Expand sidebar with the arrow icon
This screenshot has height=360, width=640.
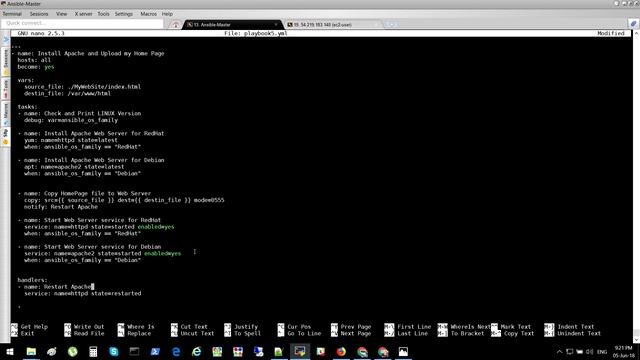[6, 40]
